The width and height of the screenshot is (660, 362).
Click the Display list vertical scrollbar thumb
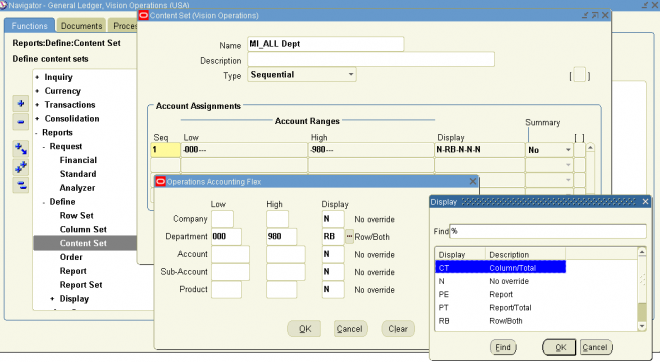point(641,311)
